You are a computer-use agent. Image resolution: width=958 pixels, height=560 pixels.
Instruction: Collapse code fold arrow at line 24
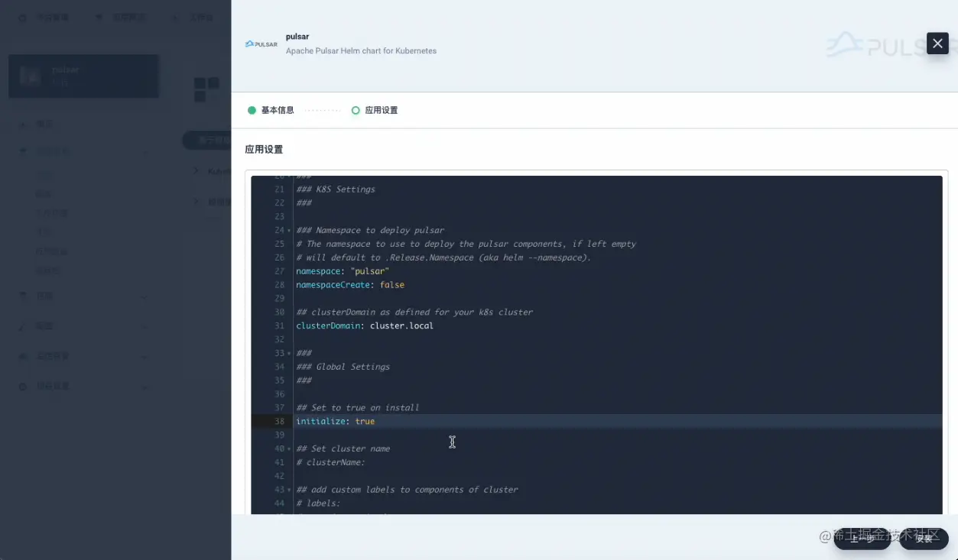tap(289, 231)
